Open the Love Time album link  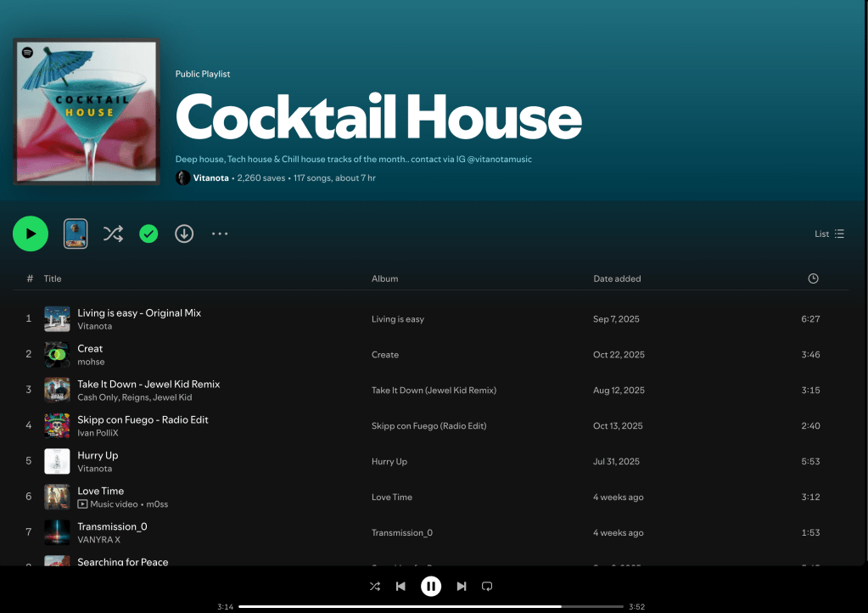click(x=392, y=497)
